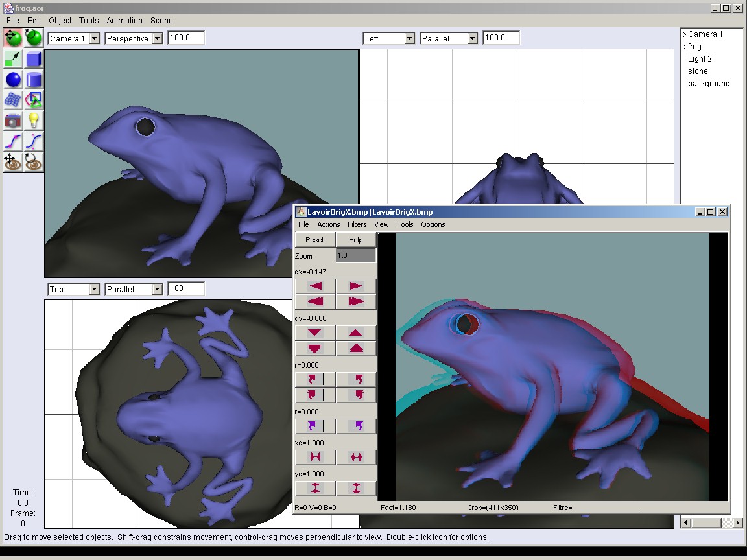Screen dimensions: 747x560
Task: Click the Help button
Action: [x=356, y=240]
